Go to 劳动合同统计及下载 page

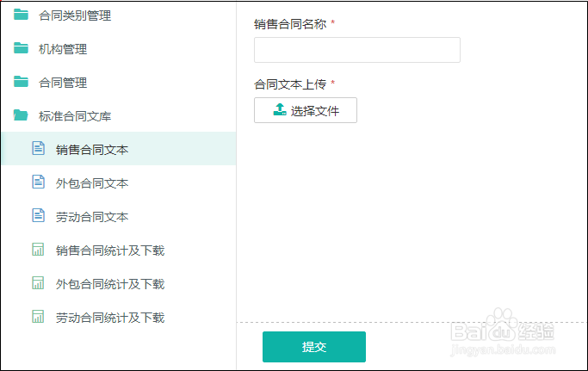click(x=109, y=318)
